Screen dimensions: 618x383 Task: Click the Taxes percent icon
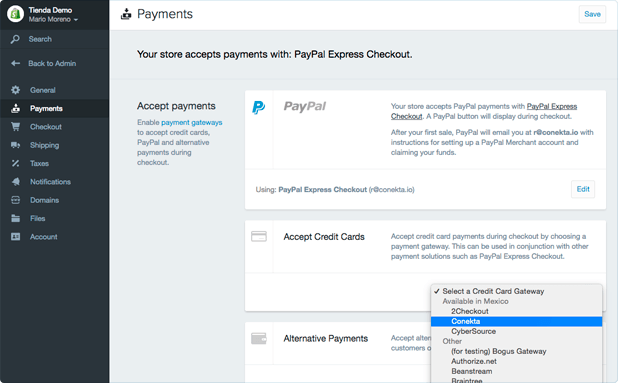[x=15, y=163]
